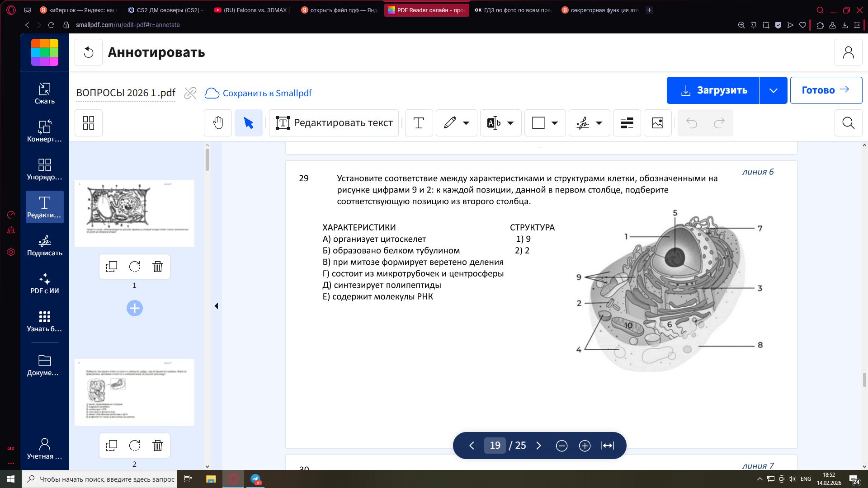This screenshot has width=868, height=488.
Task: Click the Загрузить download button
Action: 713,90
